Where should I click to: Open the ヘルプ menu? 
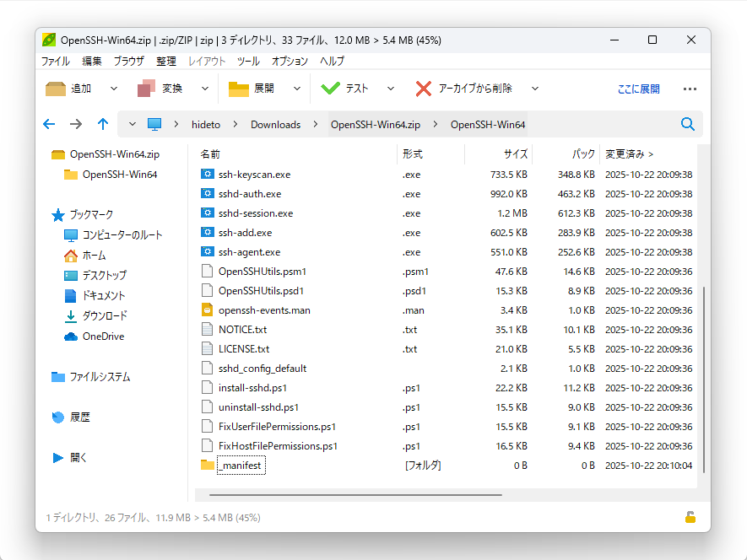[332, 61]
